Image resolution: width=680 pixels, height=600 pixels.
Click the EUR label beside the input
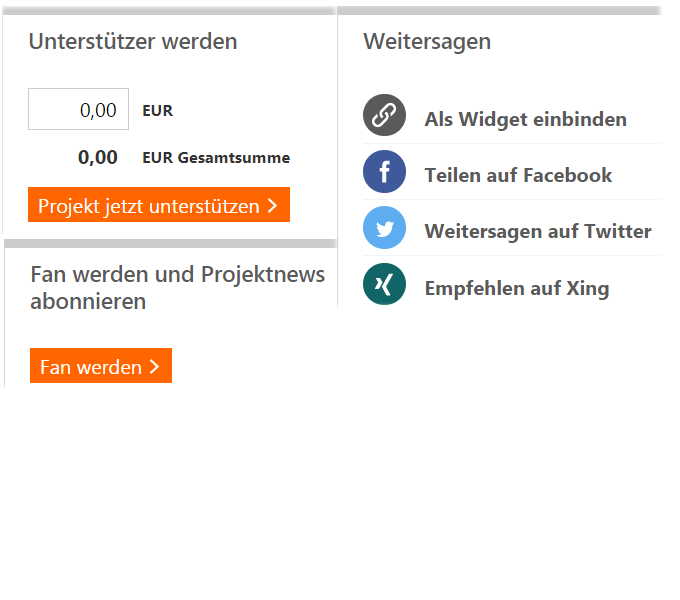[x=158, y=111]
